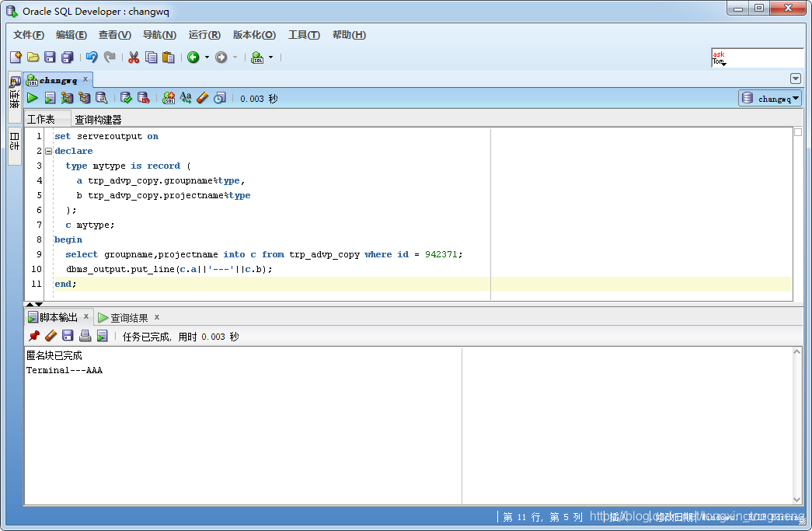Click the SQL Tuning Advisor icon

pyautogui.click(x=102, y=97)
